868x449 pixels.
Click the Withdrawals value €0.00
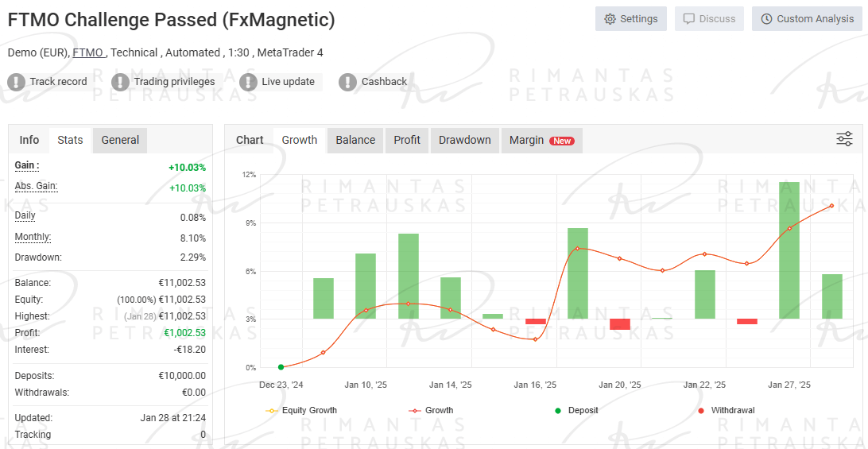pos(194,393)
